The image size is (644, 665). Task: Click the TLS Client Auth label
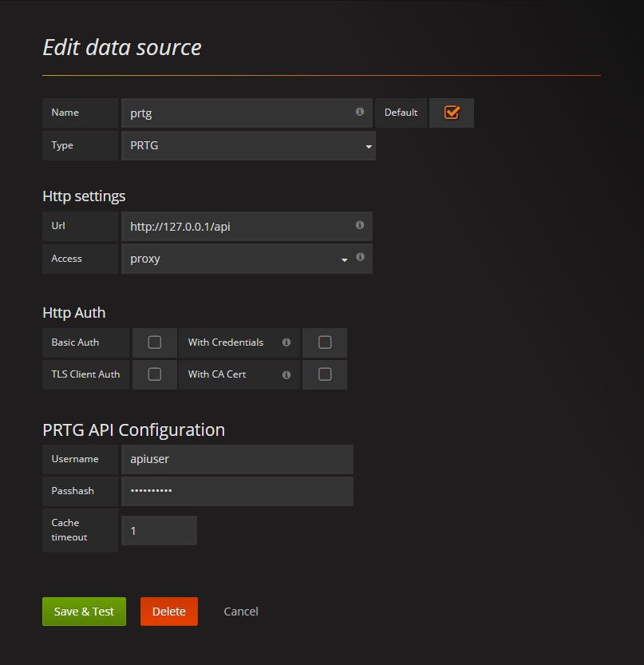tap(85, 374)
